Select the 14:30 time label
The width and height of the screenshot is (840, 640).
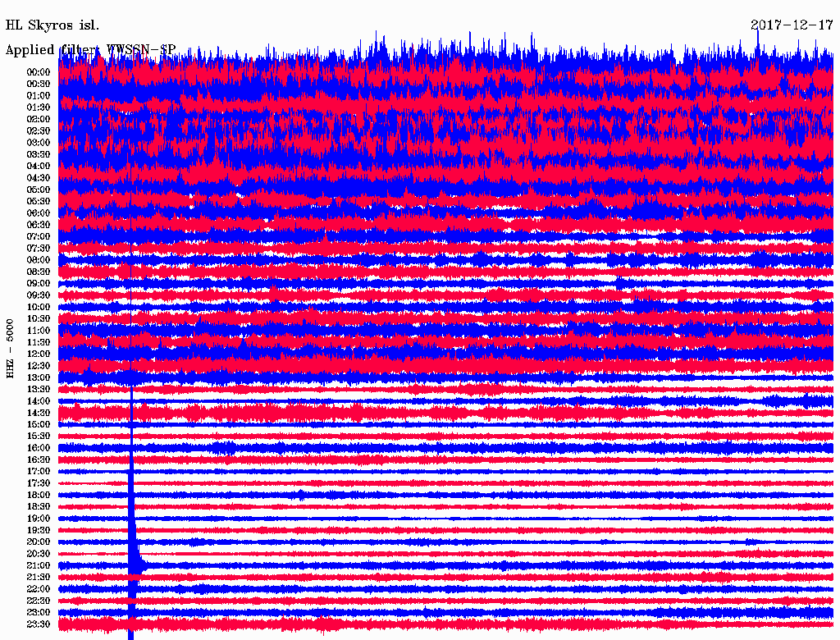point(39,413)
